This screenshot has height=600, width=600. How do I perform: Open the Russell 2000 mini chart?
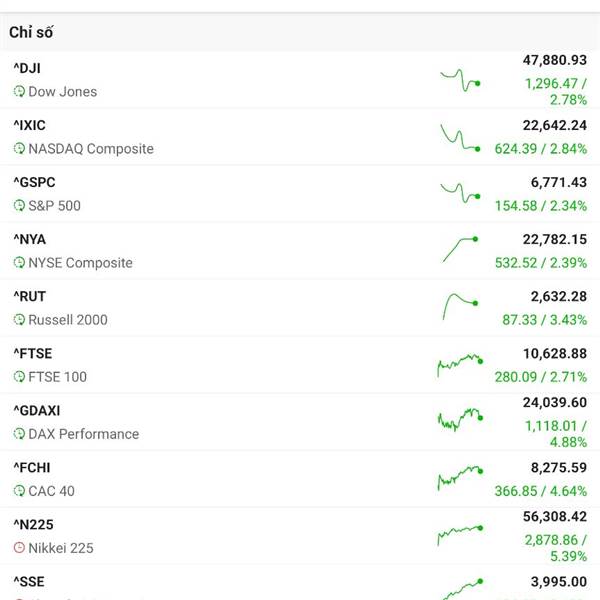click(x=460, y=306)
